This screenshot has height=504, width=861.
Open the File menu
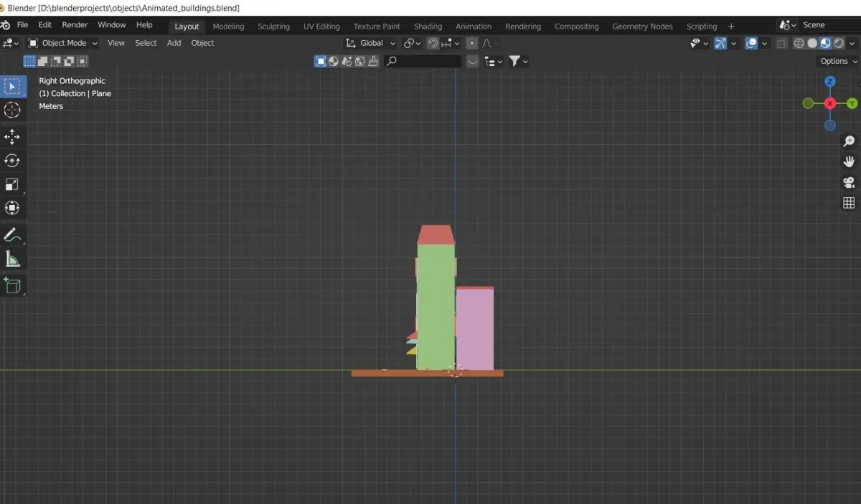click(22, 25)
